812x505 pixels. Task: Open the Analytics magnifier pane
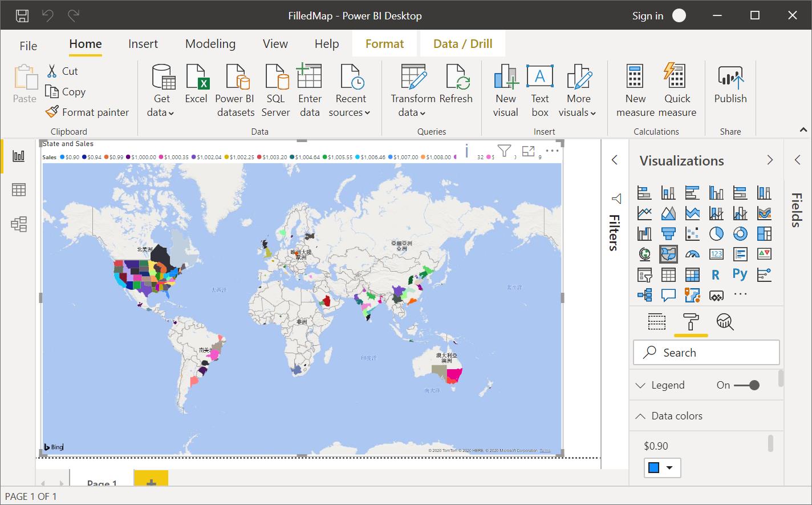(725, 322)
